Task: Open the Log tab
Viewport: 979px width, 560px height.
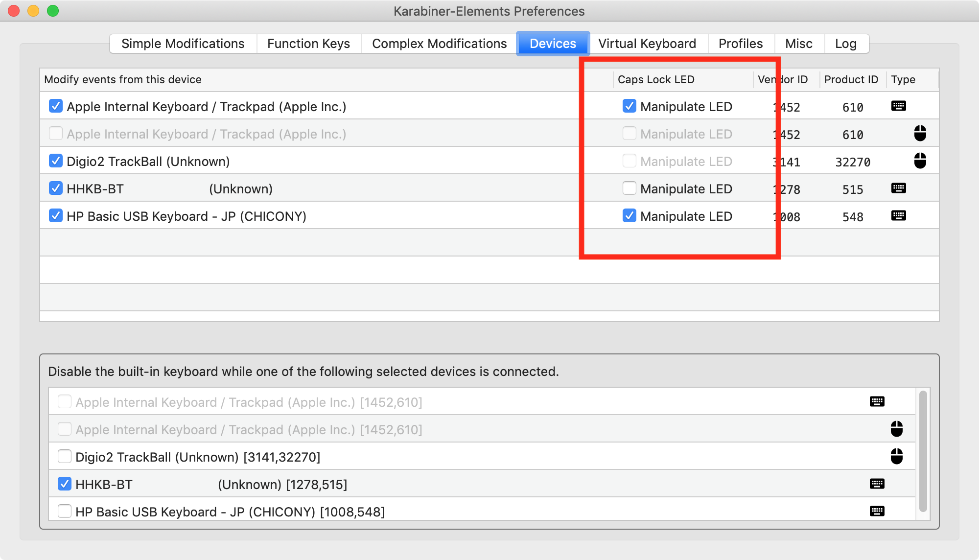Action: point(845,44)
